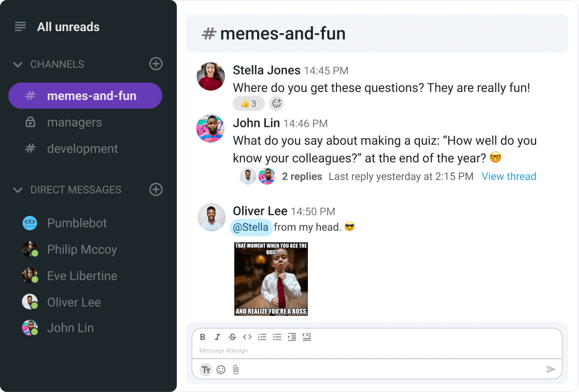This screenshot has height=392, width=579.
Task: Attach a file with the paperclip icon
Action: coord(236,369)
